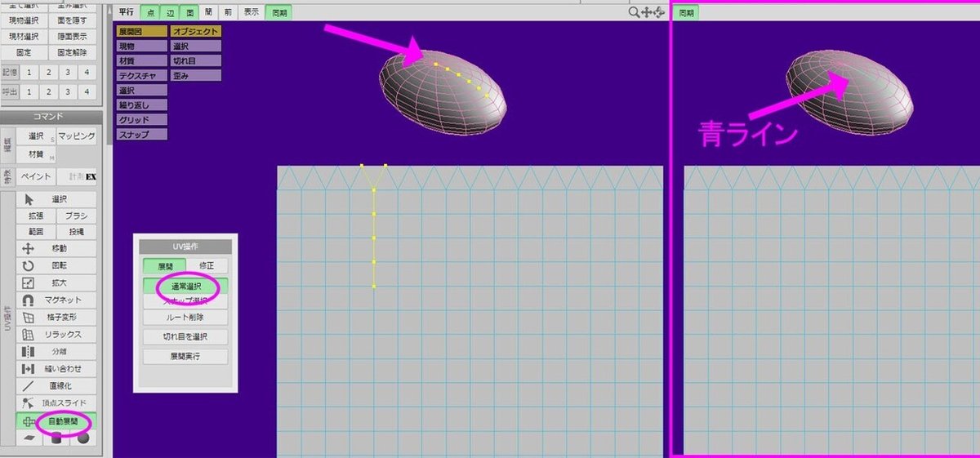Click 記憶 slot 4 button
Image resolution: width=980 pixels, height=458 pixels.
(x=87, y=72)
